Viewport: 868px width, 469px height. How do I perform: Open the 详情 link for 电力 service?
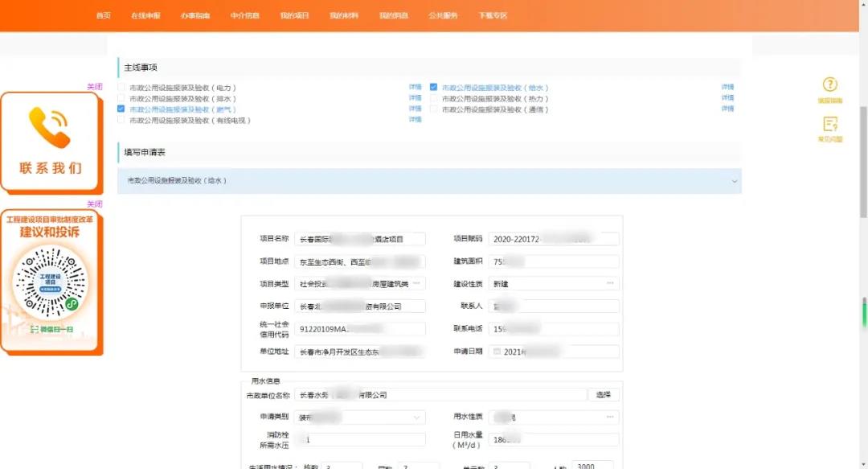[x=415, y=86]
